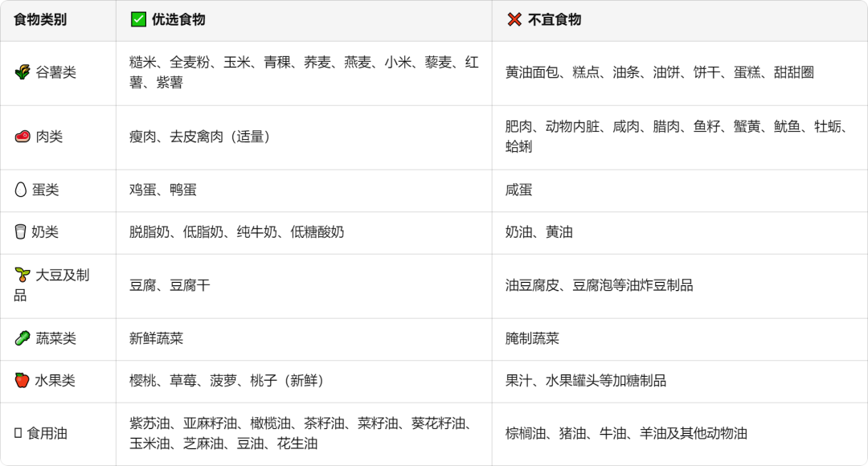868x466 pixels.
Task: Click the seedling icon next to 大豆及制品
Action: tap(23, 275)
